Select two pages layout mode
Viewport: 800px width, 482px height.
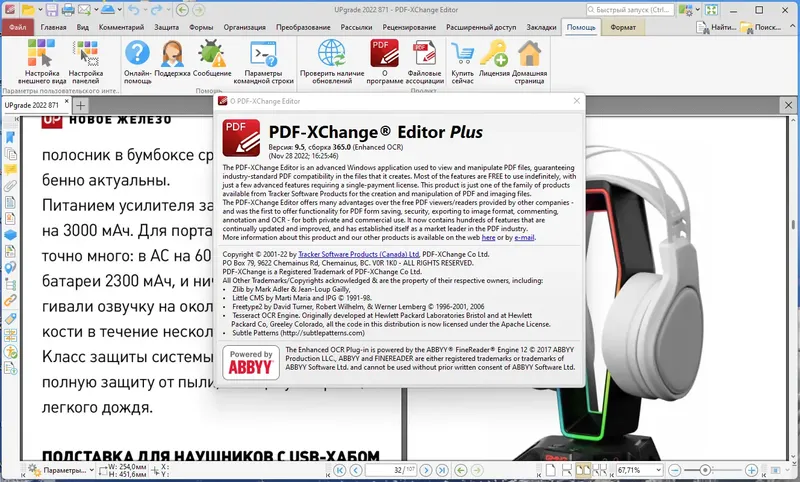583,470
